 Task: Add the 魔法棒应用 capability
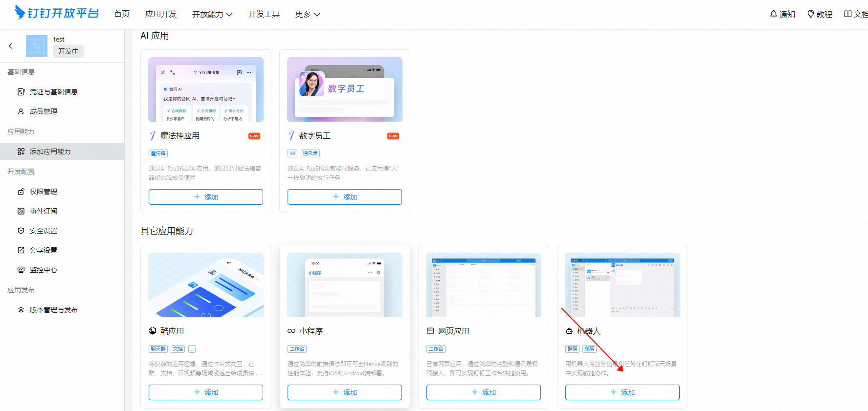point(206,197)
